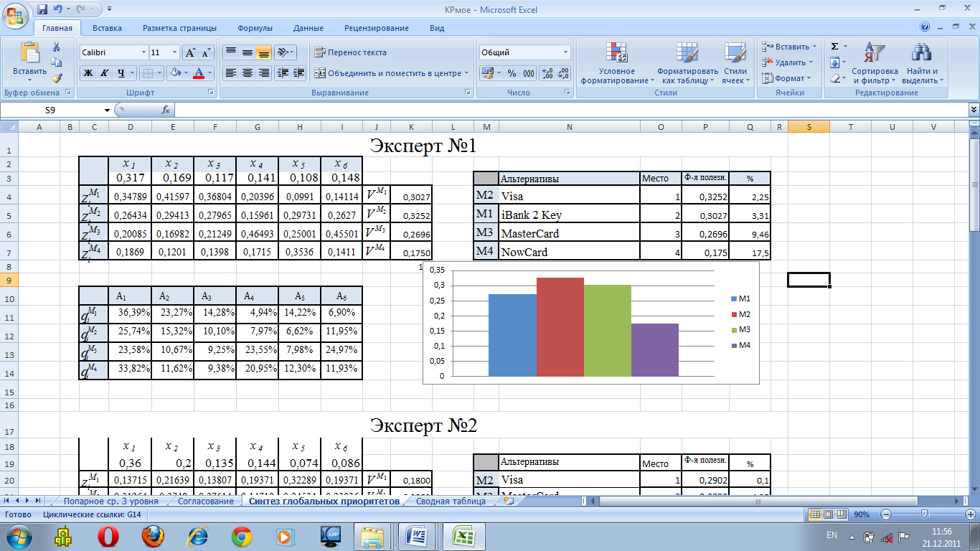980x551 pixels.
Task: Toggle bold Ж formatting
Action: pos(88,73)
